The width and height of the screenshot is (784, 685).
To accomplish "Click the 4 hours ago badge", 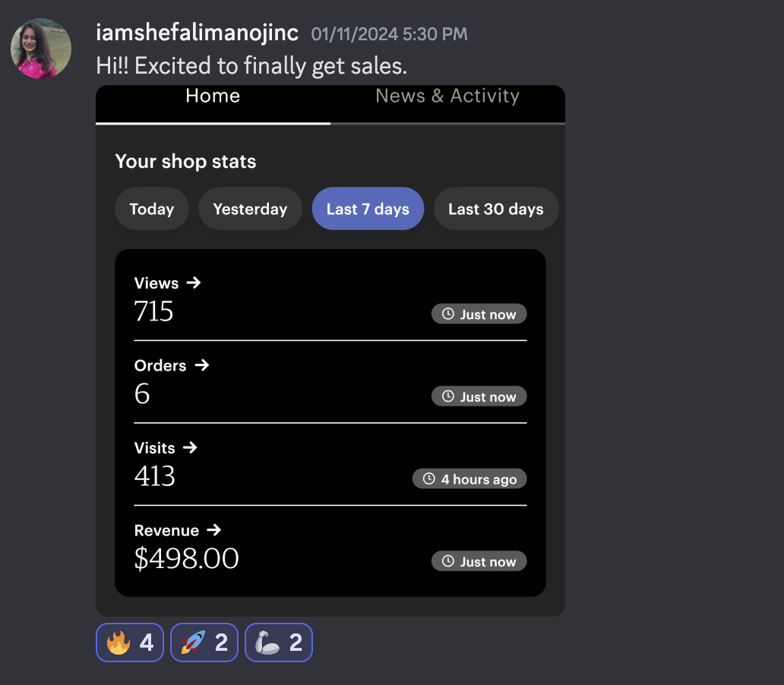I will (469, 479).
